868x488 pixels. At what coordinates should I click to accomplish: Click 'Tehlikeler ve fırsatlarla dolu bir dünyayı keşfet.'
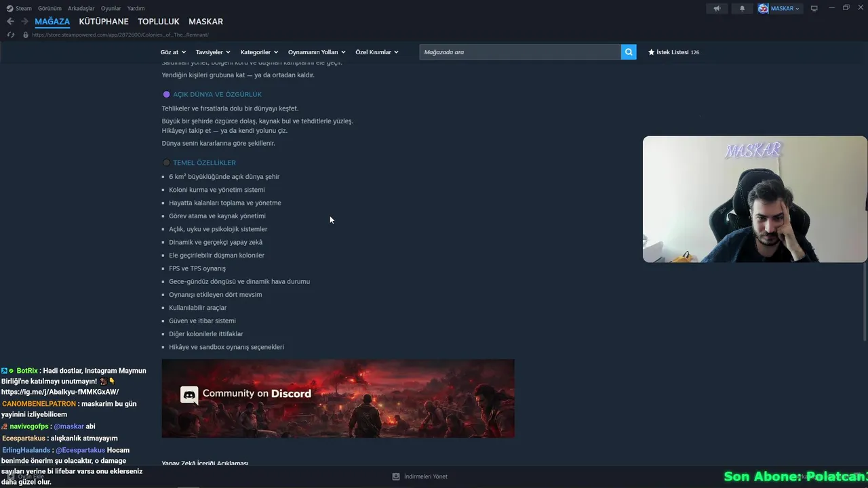pos(230,108)
